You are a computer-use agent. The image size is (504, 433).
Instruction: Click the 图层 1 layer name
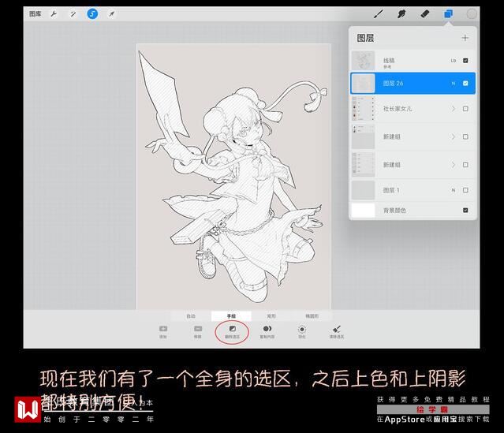tap(391, 190)
